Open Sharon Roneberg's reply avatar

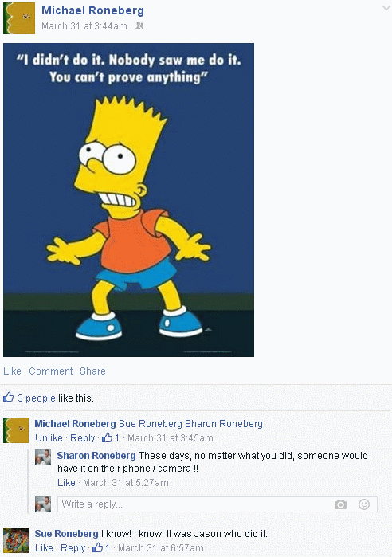coord(43,457)
